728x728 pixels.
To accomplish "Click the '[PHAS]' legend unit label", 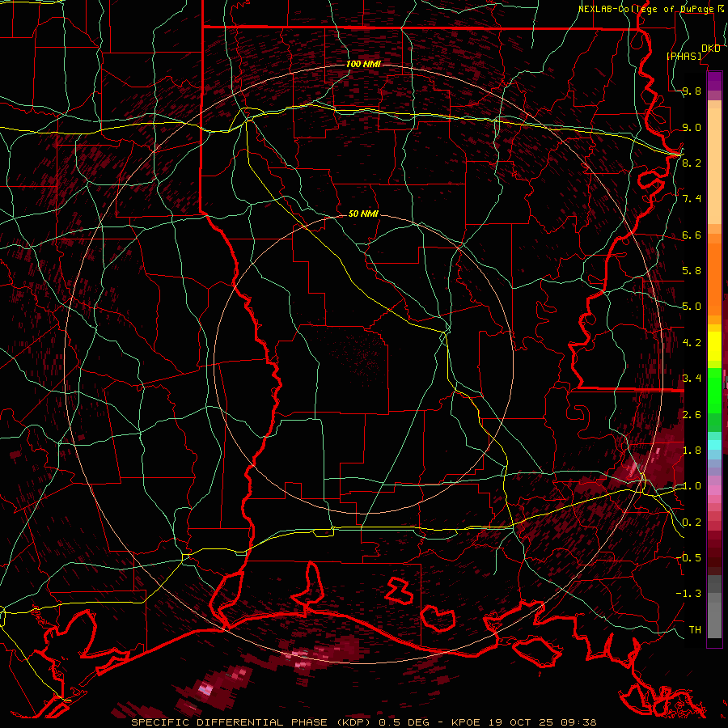I will tap(684, 57).
